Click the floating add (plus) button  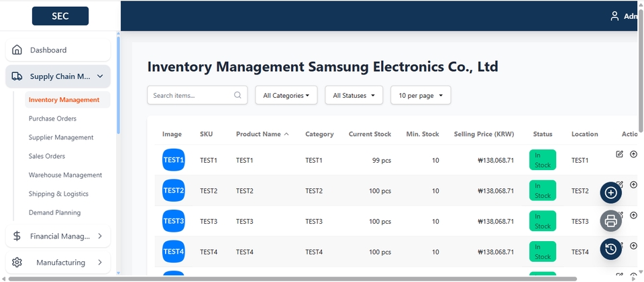tap(610, 193)
